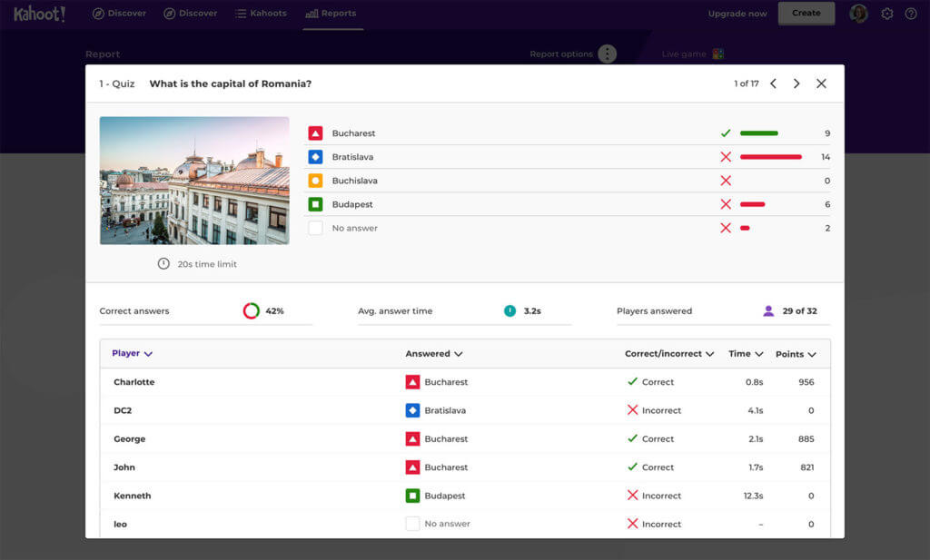The image size is (930, 560).
Task: Click the red triangle Bucharest answer icon
Action: [315, 133]
